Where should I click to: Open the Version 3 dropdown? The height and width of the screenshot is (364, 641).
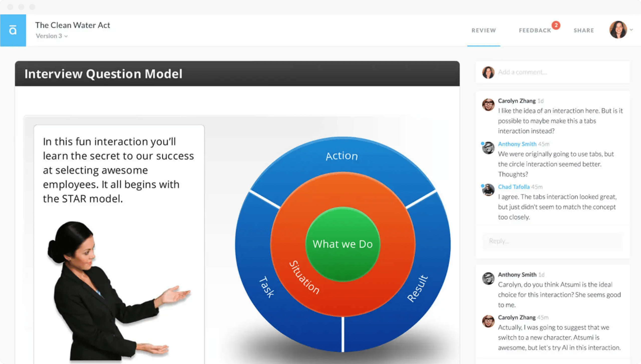[52, 36]
